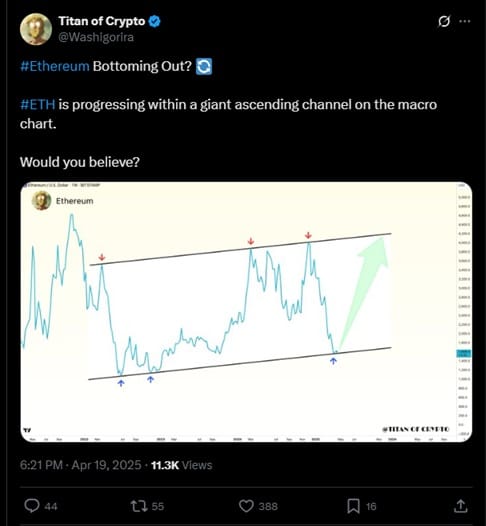Click the 388 likes count

click(268, 506)
